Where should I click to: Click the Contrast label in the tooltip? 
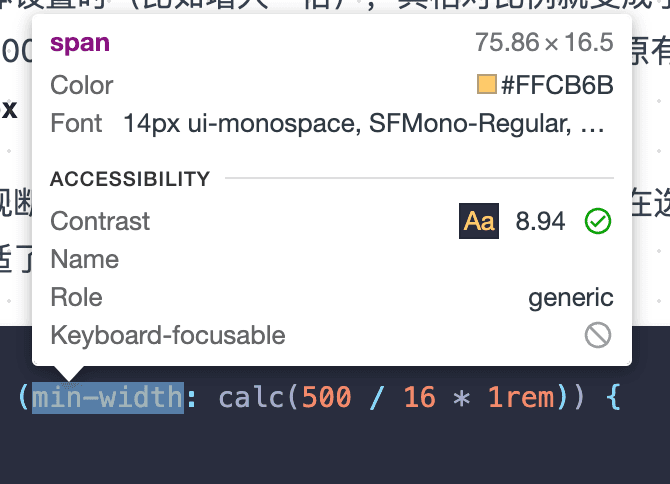click(100, 221)
